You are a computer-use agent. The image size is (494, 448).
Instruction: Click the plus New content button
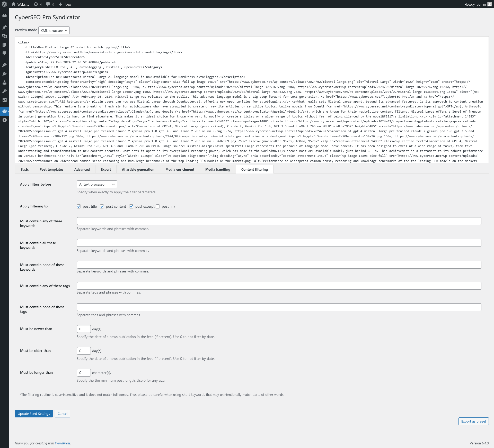click(65, 4)
